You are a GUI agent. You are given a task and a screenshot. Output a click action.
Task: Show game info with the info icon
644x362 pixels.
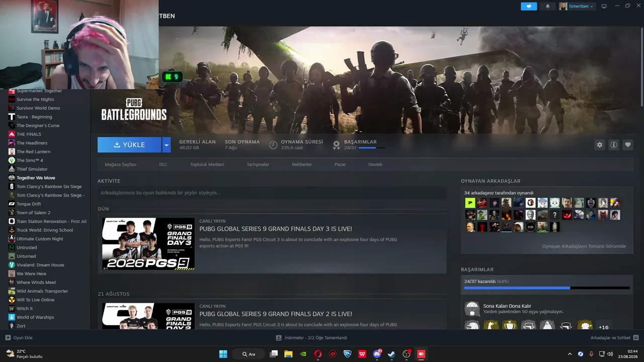click(x=614, y=145)
